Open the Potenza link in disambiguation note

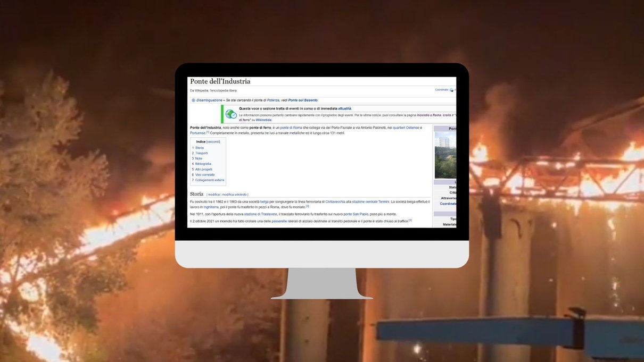pyautogui.click(x=273, y=100)
